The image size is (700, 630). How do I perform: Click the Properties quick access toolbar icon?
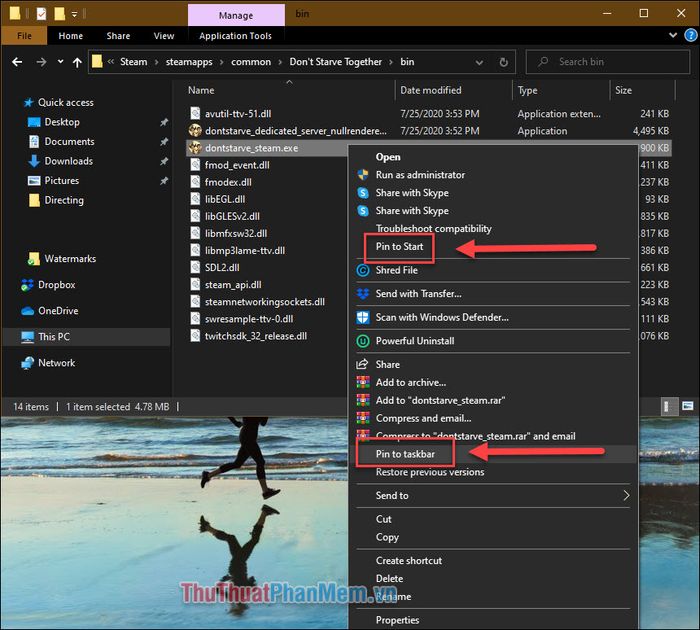[41, 14]
